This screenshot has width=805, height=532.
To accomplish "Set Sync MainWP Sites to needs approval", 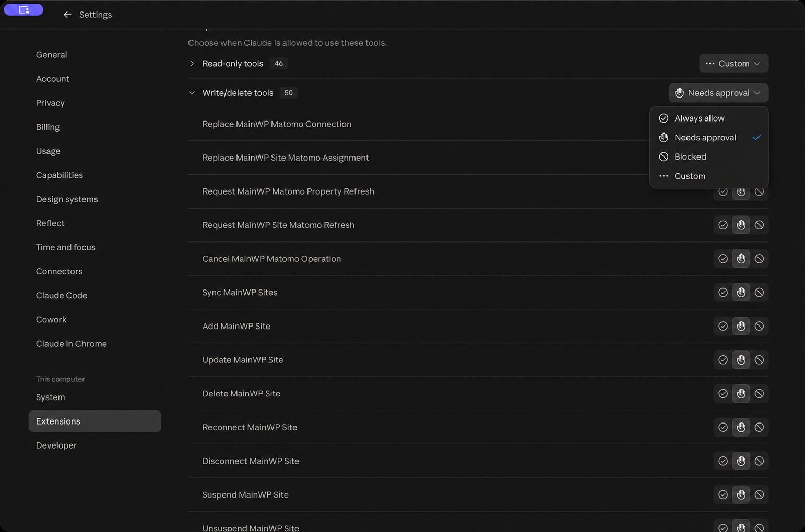I will point(741,293).
